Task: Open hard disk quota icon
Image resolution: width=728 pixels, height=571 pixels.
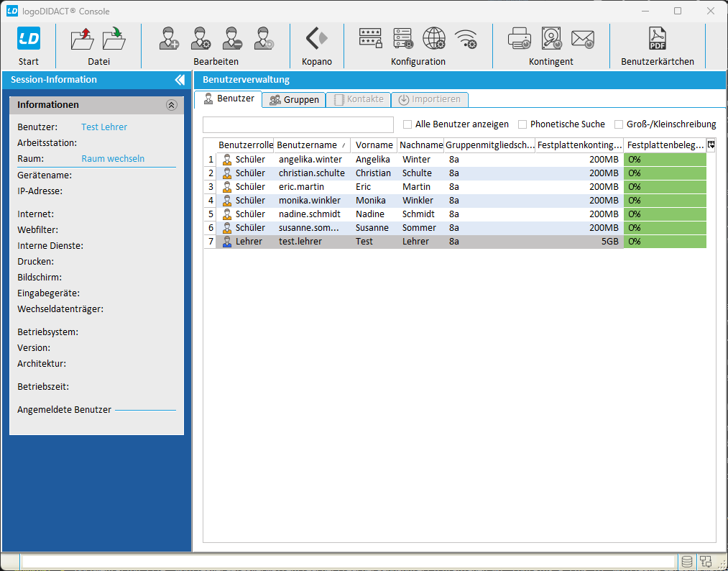Action: 552,39
